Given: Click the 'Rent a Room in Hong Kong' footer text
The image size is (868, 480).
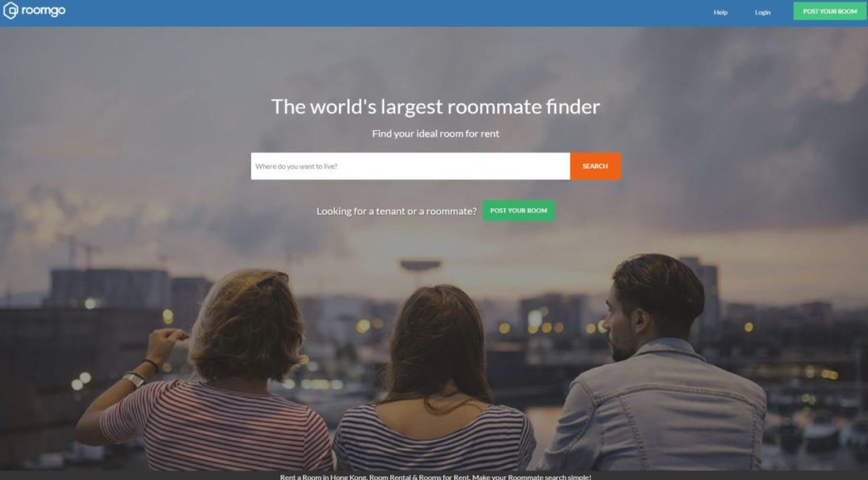Looking at the screenshot, I should [x=435, y=476].
